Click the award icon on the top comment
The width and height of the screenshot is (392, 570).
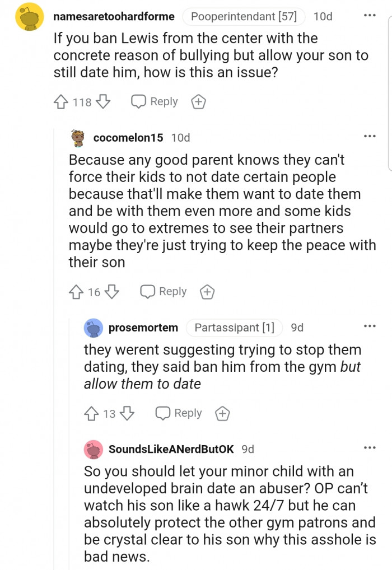tap(198, 102)
